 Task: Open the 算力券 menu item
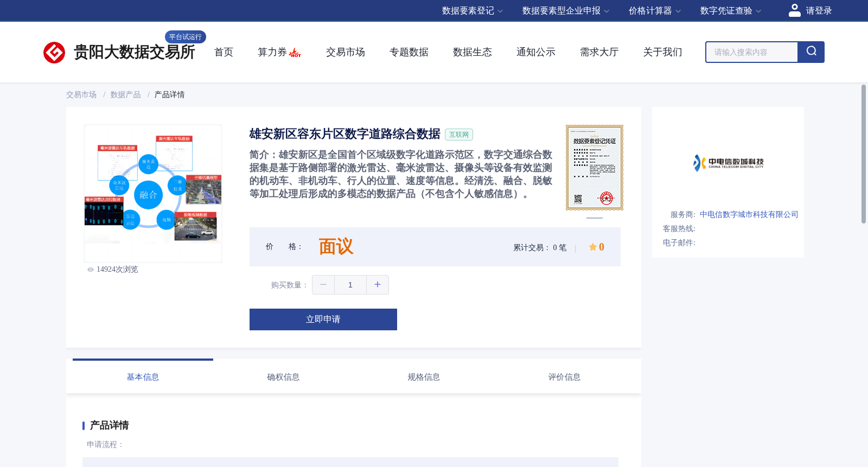click(x=272, y=52)
